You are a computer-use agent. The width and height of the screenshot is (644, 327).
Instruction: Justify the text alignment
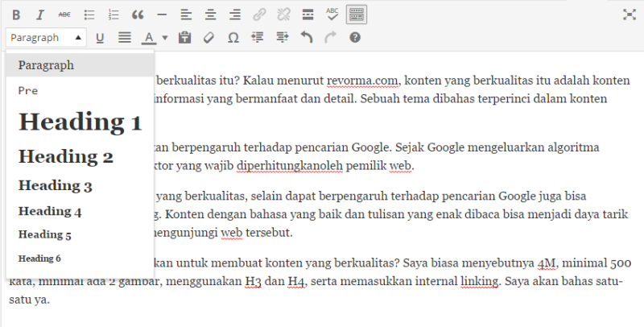(x=125, y=38)
